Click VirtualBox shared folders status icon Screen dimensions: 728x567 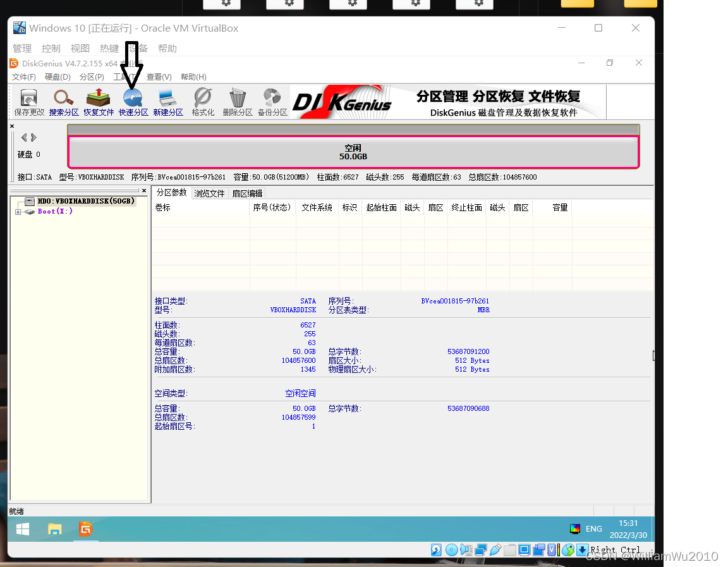click(x=510, y=551)
